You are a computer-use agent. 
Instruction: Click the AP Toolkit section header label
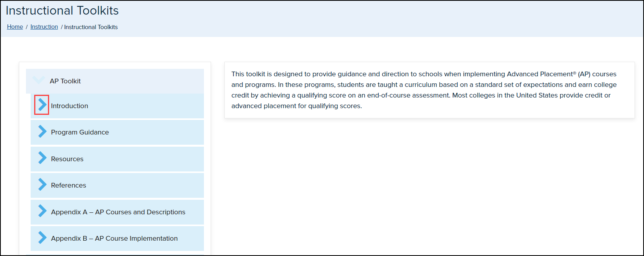[65, 81]
